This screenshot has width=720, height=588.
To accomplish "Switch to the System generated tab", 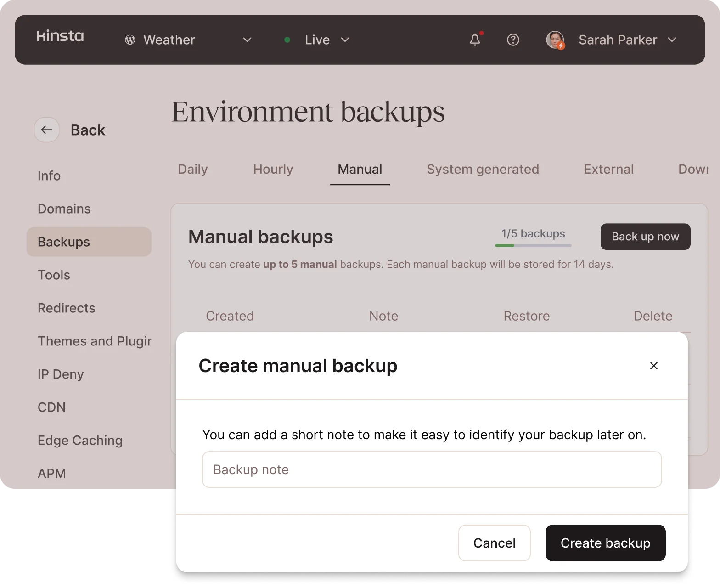I will 483,170.
